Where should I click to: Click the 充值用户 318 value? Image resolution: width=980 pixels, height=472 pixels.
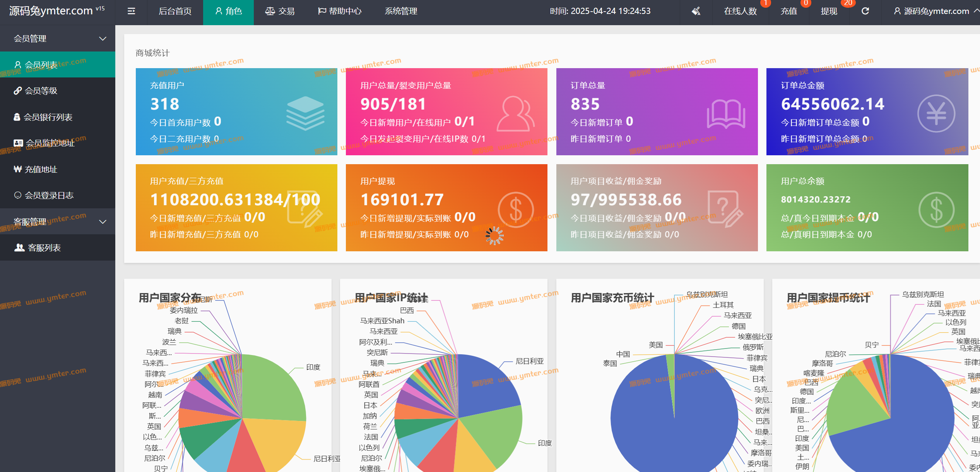[x=165, y=104]
